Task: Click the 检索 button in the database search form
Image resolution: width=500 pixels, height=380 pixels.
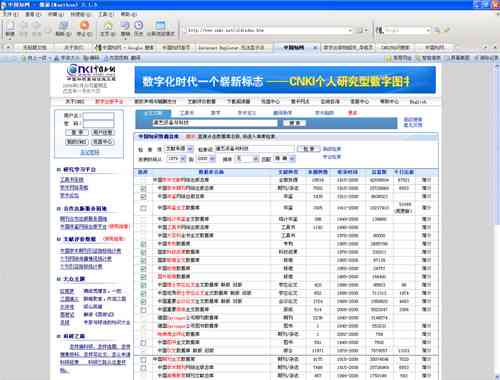Action: pos(309,149)
